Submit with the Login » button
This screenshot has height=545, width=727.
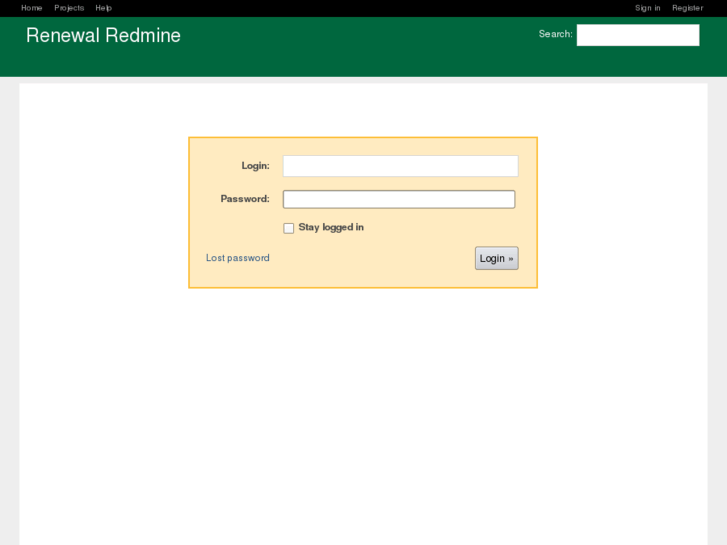tap(497, 258)
